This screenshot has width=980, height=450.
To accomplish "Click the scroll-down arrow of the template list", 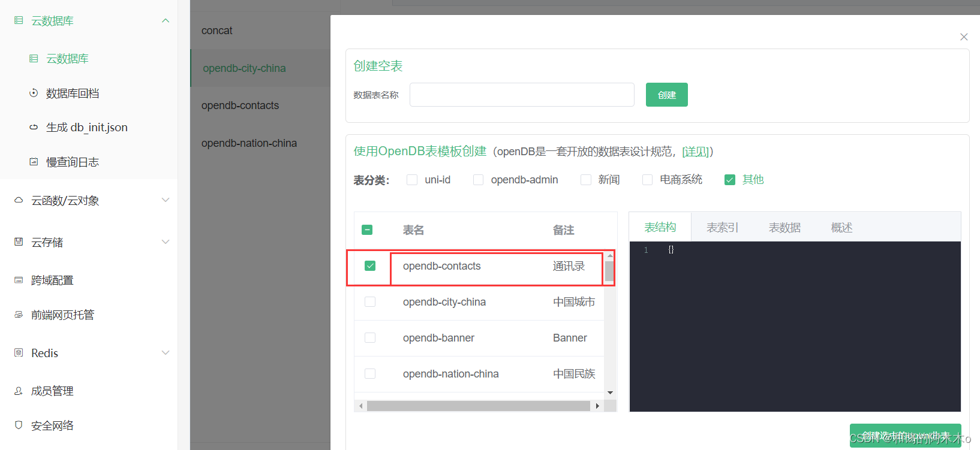I will tap(610, 392).
